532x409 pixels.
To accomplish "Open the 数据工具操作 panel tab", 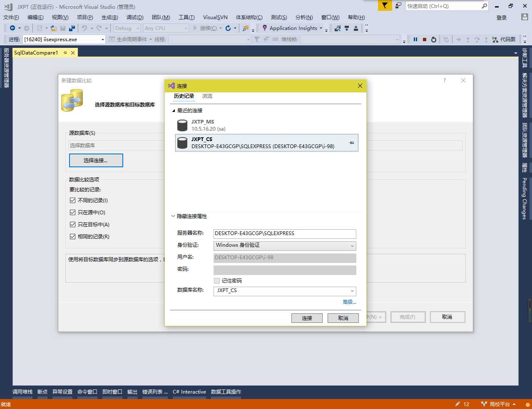I will pos(226,392).
